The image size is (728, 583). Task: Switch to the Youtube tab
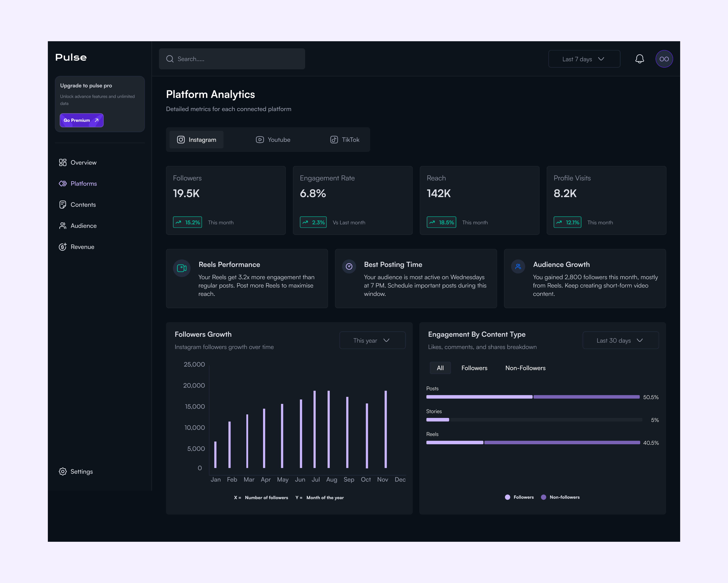273,139
